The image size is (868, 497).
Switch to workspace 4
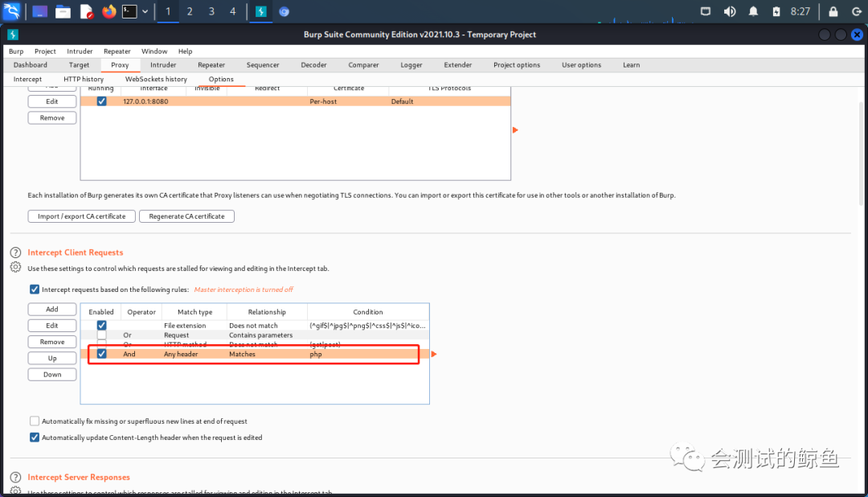pos(232,11)
